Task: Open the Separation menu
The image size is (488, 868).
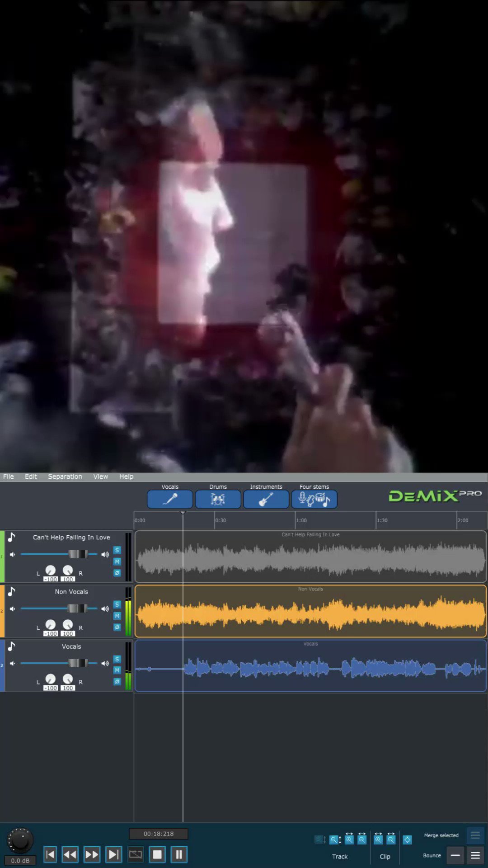Action: (x=65, y=476)
